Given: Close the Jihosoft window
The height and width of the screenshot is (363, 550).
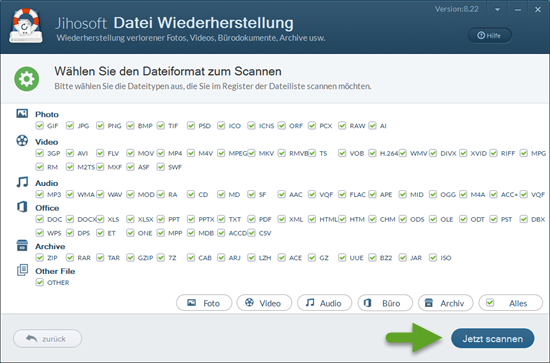Looking at the screenshot, I should pos(538,10).
